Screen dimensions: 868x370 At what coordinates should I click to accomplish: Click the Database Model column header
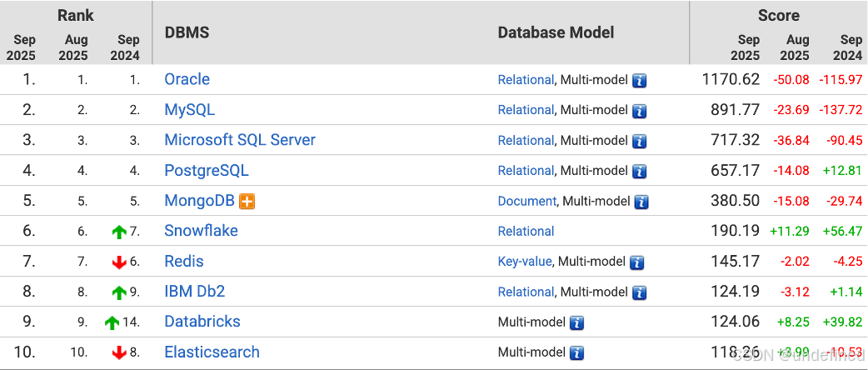click(556, 32)
